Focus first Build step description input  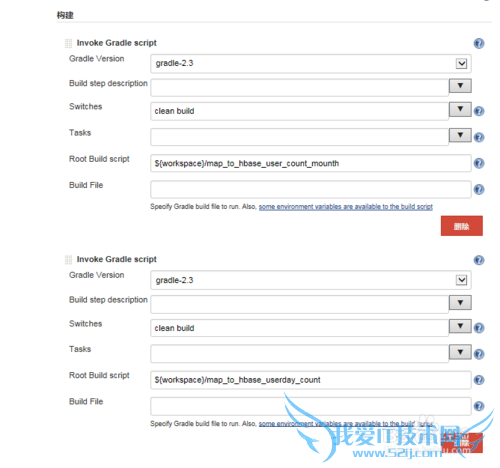(299, 88)
